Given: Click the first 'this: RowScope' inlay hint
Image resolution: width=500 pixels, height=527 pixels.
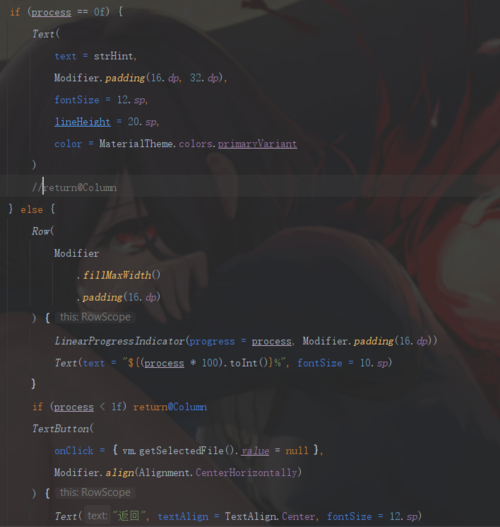Looking at the screenshot, I should (95, 317).
